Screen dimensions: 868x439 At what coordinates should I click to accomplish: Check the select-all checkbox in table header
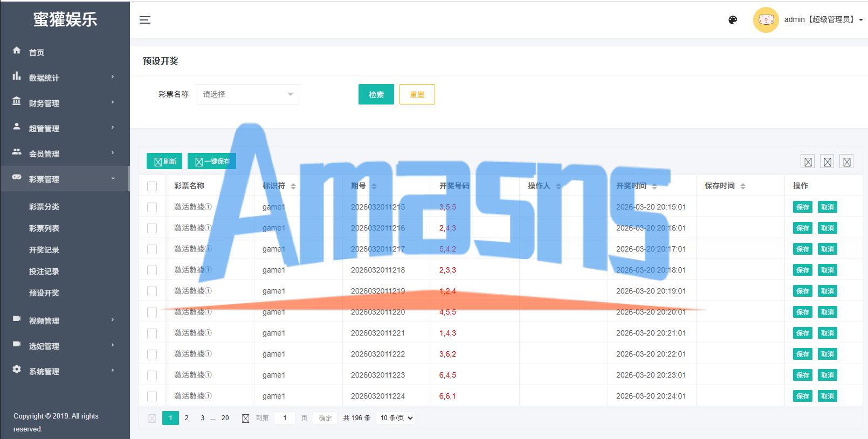[x=152, y=186]
